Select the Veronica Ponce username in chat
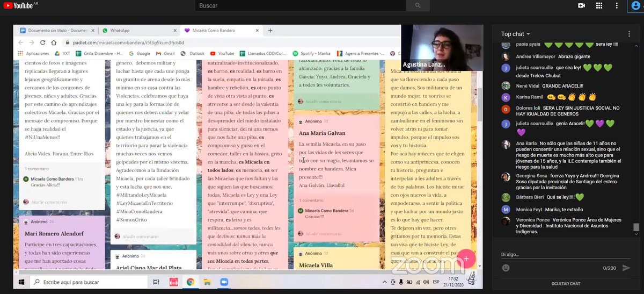Viewport: 644px width, 294px height. coord(533,220)
